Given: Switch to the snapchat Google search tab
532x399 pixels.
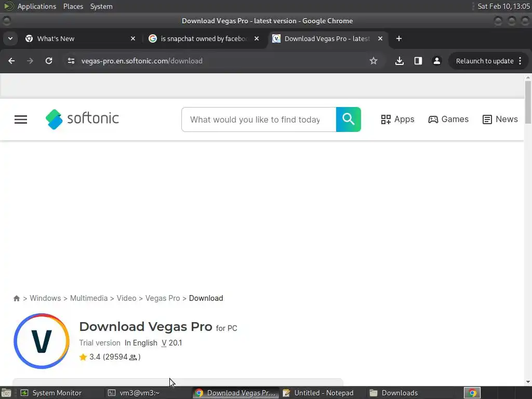Looking at the screenshot, I should [x=204, y=38].
